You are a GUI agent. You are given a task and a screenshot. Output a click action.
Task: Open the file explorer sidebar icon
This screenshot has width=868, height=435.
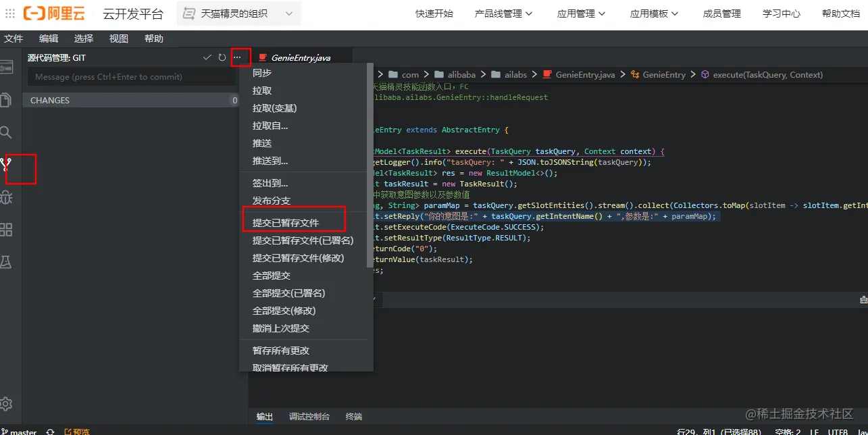pyautogui.click(x=6, y=100)
